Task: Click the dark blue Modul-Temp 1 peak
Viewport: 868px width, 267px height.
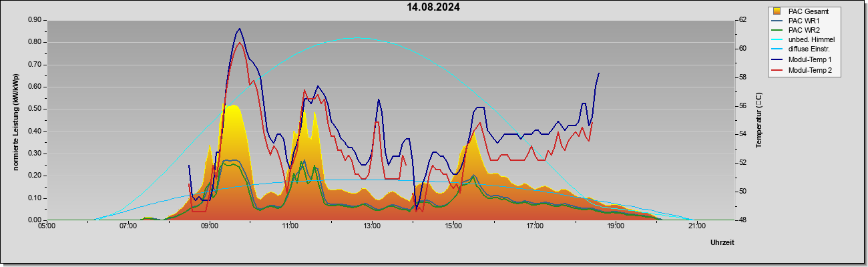Action: [x=240, y=29]
